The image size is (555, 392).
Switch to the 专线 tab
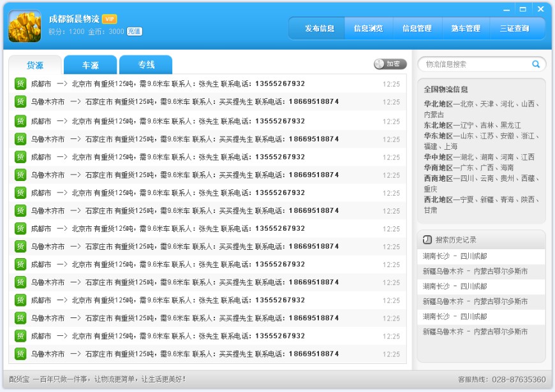(x=146, y=65)
